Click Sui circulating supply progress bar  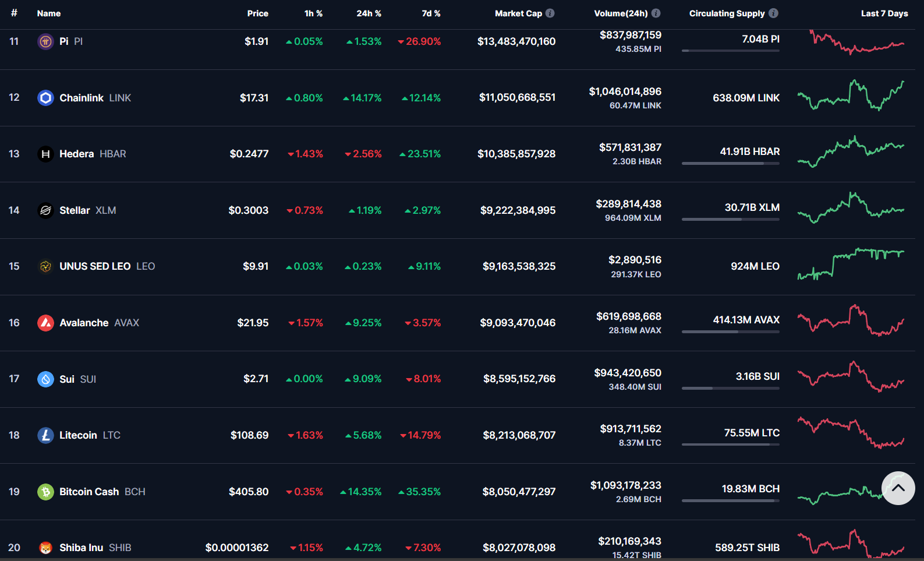tap(731, 388)
